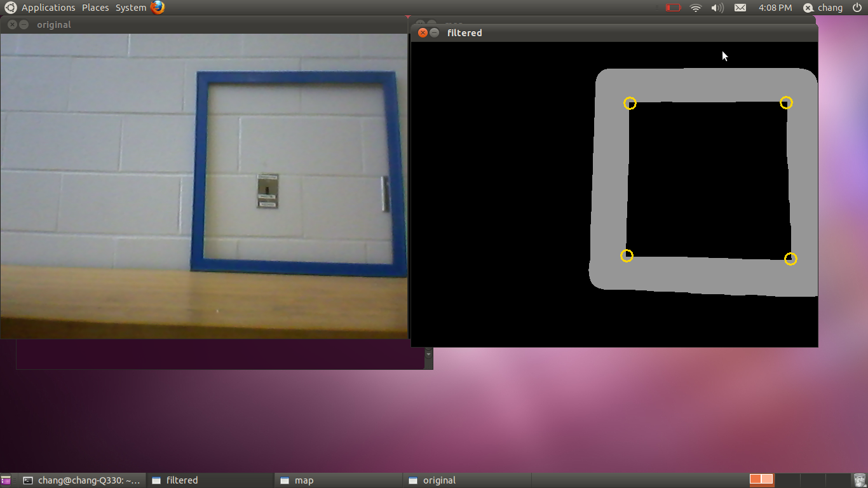This screenshot has width=868, height=488.
Task: Open the Trash in the bottom panel
Action: (859, 480)
